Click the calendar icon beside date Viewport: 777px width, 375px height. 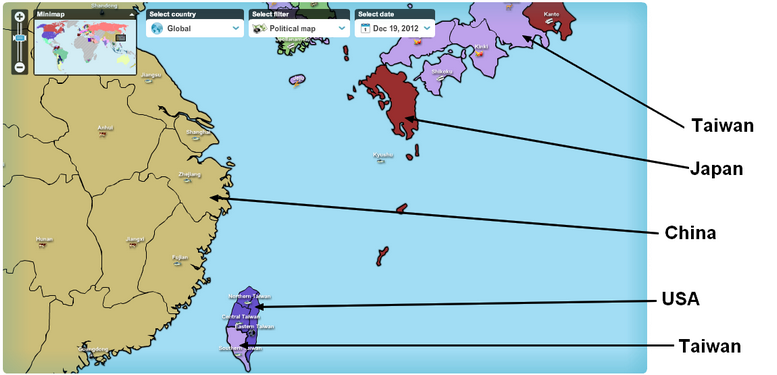365,29
